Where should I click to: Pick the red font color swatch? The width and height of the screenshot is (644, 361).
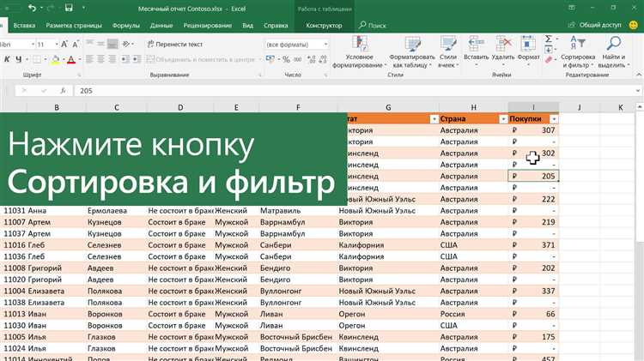pyautogui.click(x=72, y=59)
